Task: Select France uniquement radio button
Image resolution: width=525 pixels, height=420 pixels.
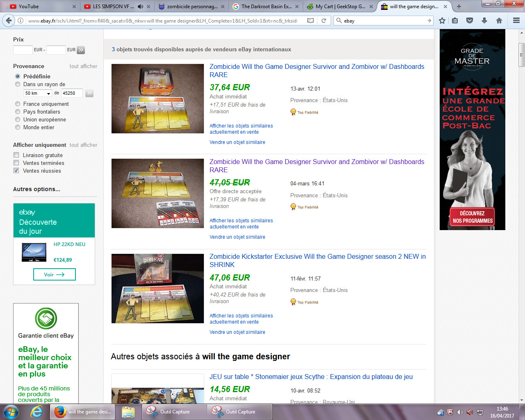Action: [18, 104]
